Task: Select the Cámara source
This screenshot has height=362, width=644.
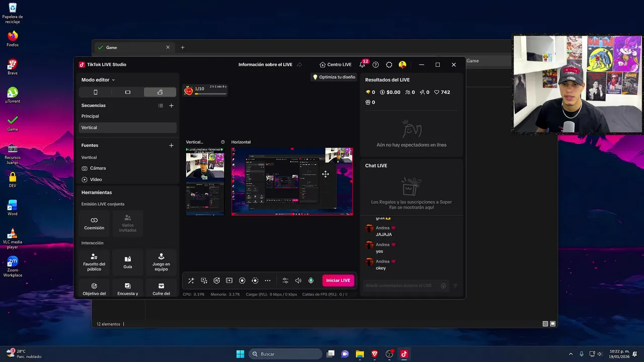Action: pyautogui.click(x=128, y=168)
